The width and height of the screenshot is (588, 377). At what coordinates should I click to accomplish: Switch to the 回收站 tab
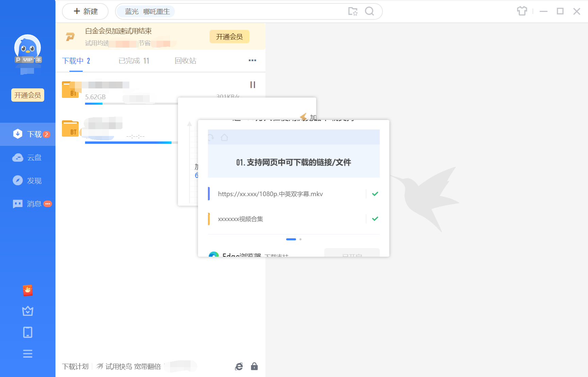pos(185,61)
